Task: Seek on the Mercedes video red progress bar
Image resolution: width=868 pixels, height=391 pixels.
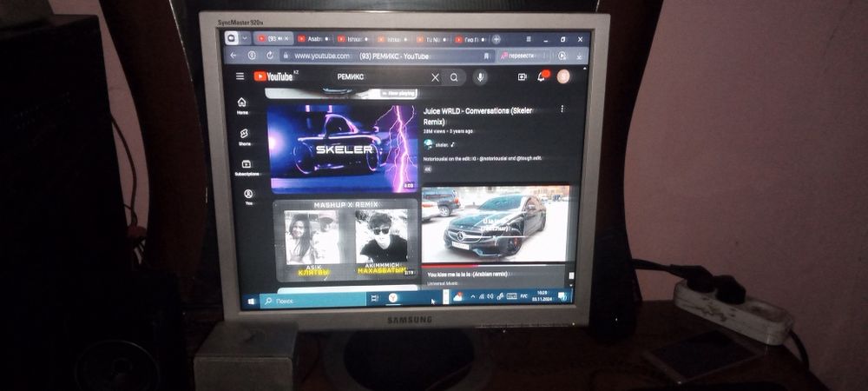Action: 496,264
